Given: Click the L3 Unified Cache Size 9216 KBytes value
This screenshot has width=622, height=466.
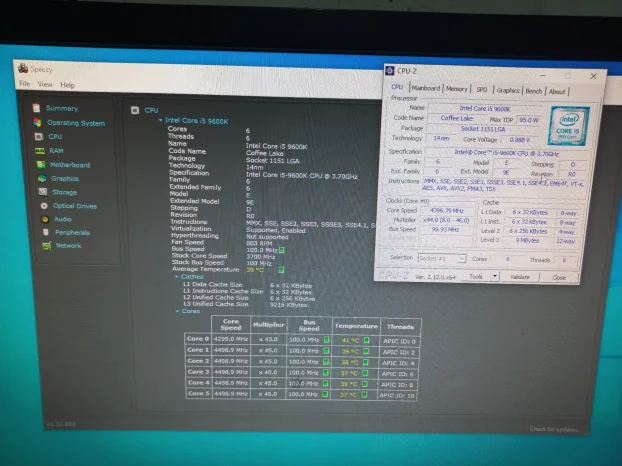Looking at the screenshot, I should click(288, 305).
